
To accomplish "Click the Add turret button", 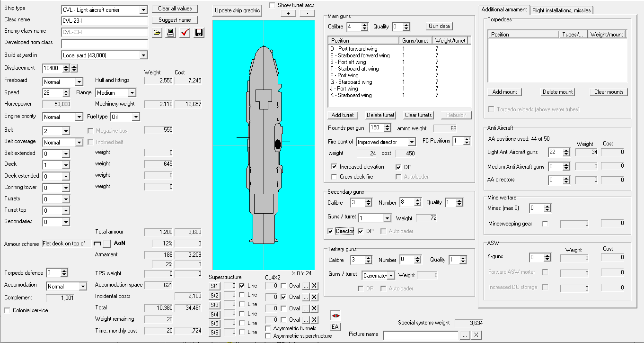I will pyautogui.click(x=343, y=115).
